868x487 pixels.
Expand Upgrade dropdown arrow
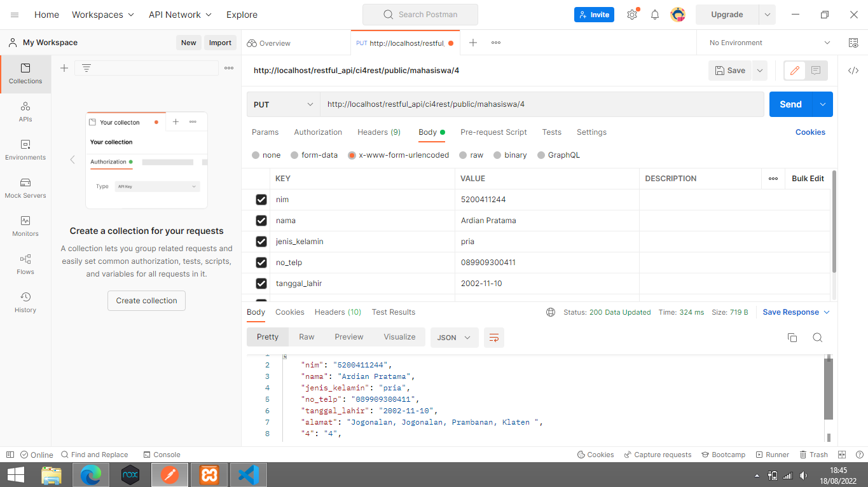tap(767, 15)
